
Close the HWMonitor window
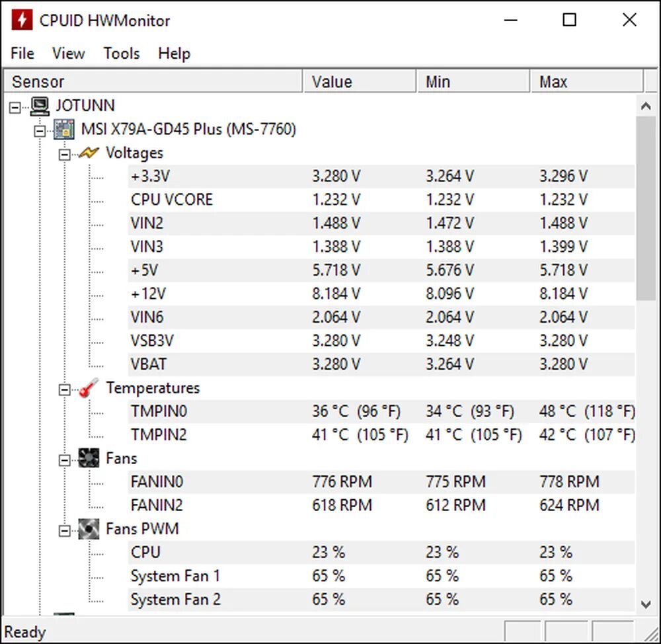tap(629, 20)
